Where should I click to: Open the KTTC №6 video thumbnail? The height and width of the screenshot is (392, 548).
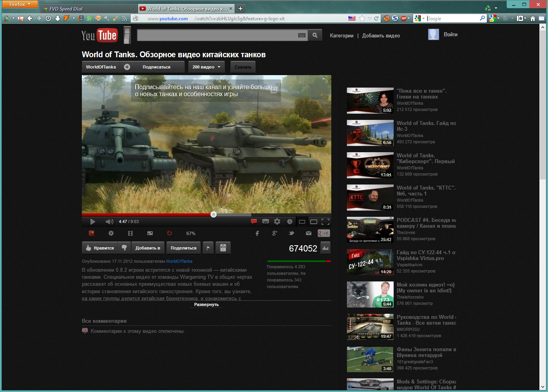pyautogui.click(x=370, y=197)
